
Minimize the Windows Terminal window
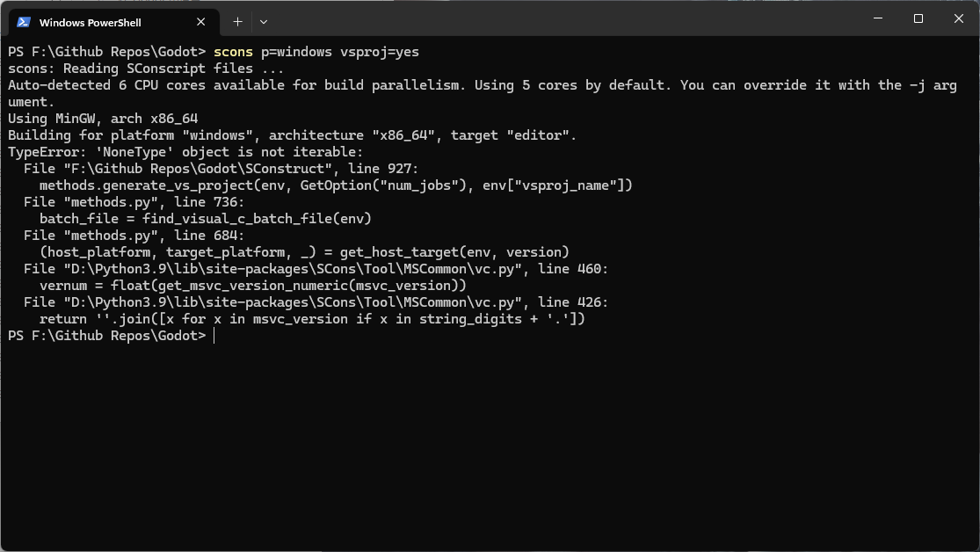coord(877,18)
